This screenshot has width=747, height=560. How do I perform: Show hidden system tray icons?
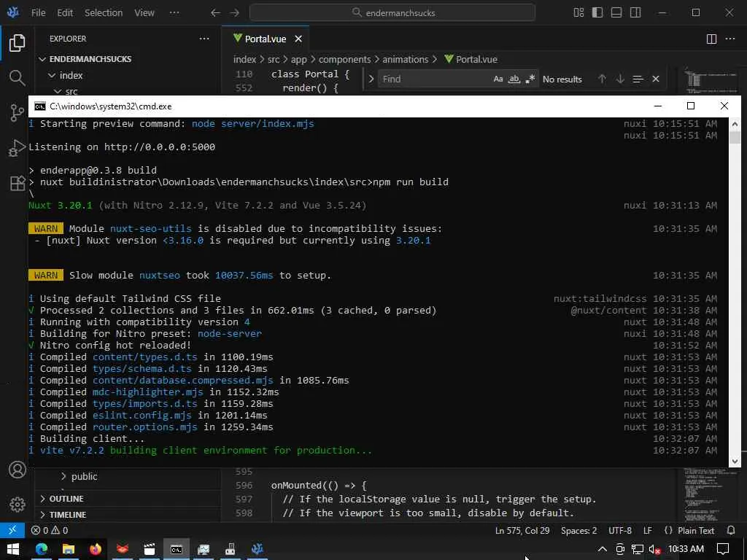tap(602, 549)
